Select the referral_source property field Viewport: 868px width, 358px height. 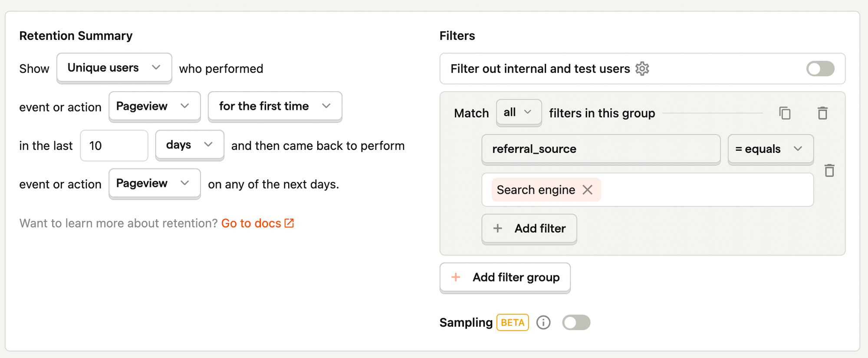[601, 149]
